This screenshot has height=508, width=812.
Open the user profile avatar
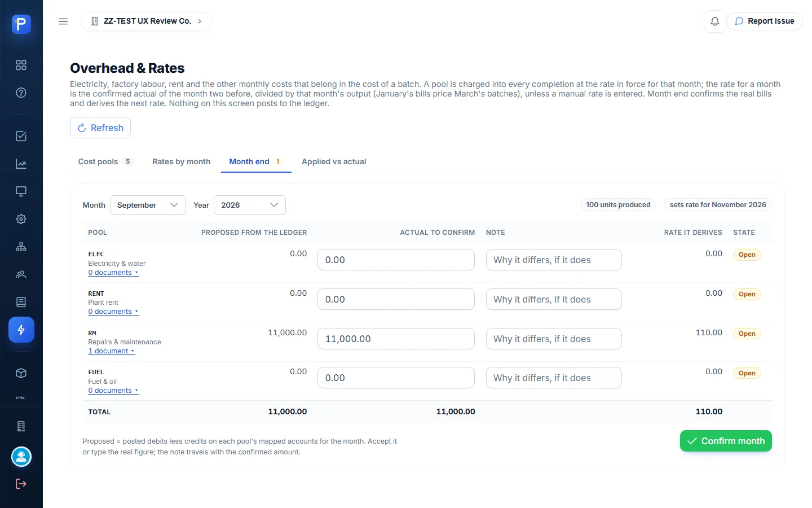pos(21,457)
